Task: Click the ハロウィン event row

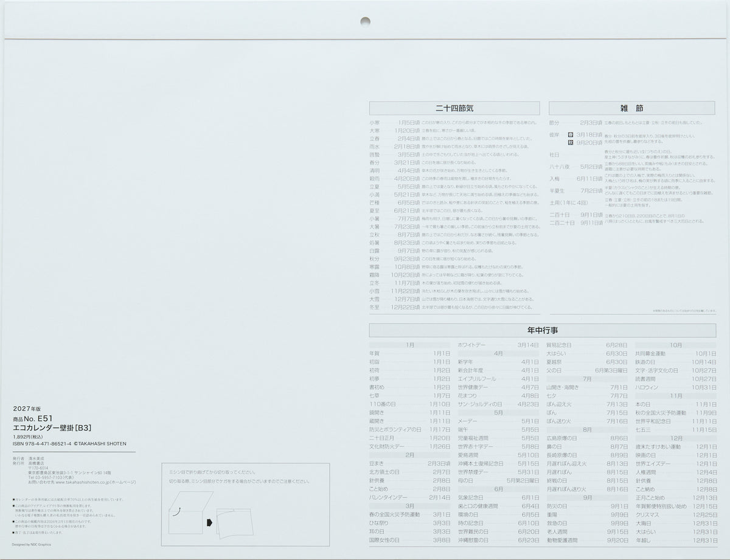Action: pyautogui.click(x=676, y=387)
